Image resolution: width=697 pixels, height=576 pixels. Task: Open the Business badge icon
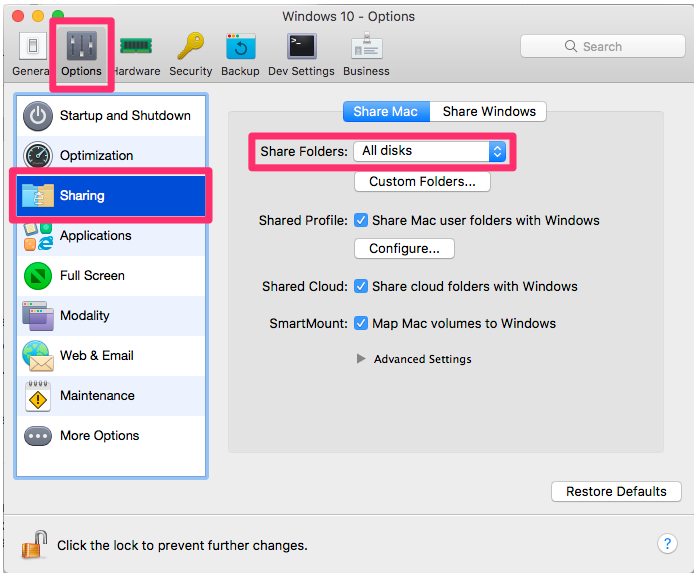[x=367, y=46]
